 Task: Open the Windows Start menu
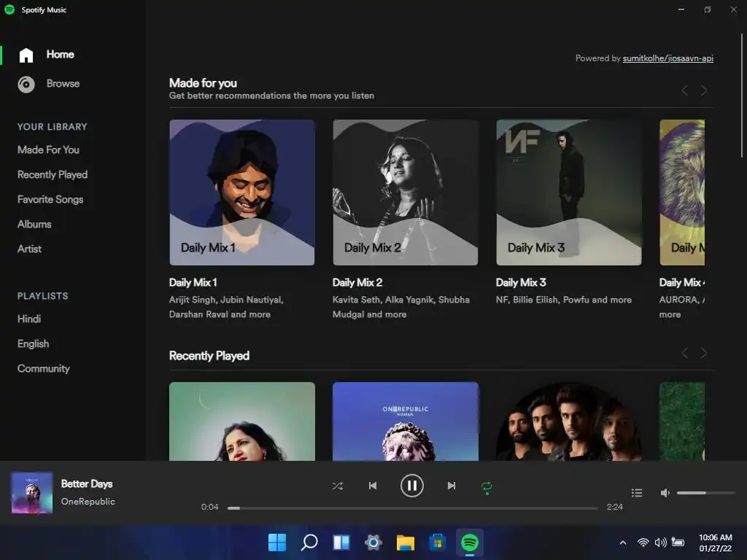pyautogui.click(x=277, y=542)
